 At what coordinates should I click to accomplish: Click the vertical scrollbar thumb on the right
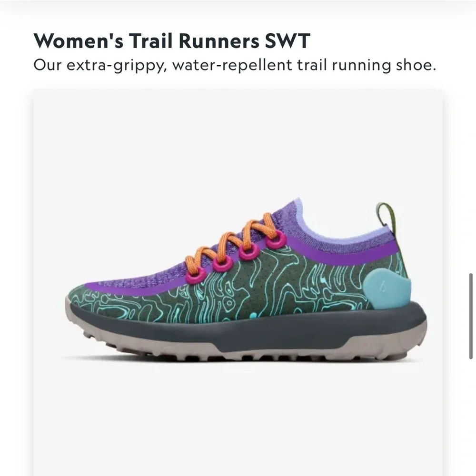tap(471, 316)
